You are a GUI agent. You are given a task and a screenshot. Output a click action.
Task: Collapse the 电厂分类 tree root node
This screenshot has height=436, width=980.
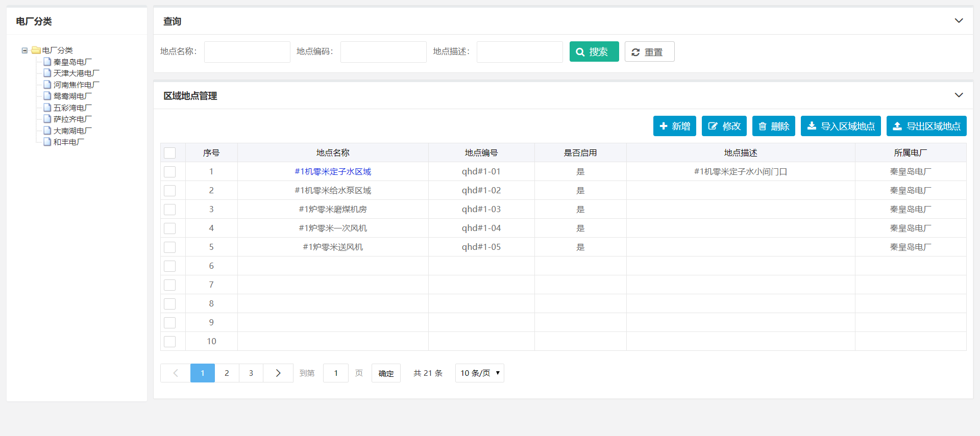(24, 50)
